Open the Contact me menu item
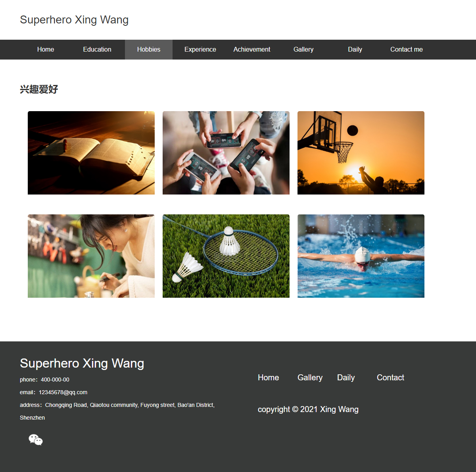This screenshot has width=476, height=472. pos(407,50)
